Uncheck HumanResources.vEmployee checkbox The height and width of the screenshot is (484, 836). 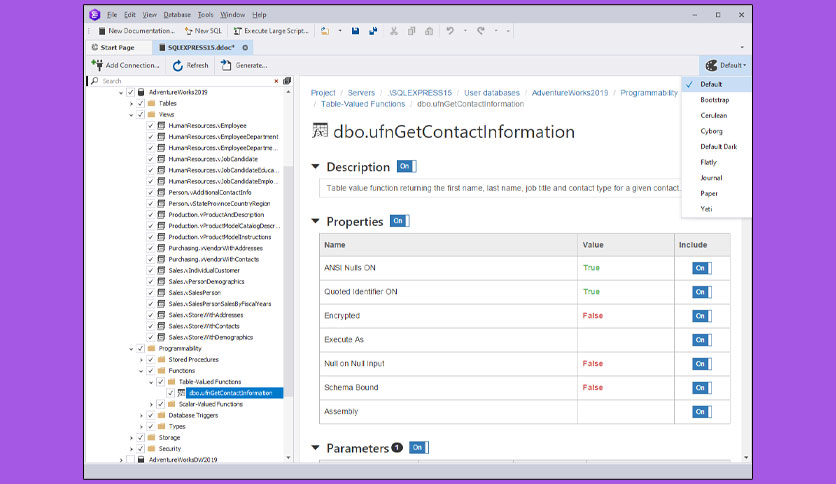tap(151, 126)
